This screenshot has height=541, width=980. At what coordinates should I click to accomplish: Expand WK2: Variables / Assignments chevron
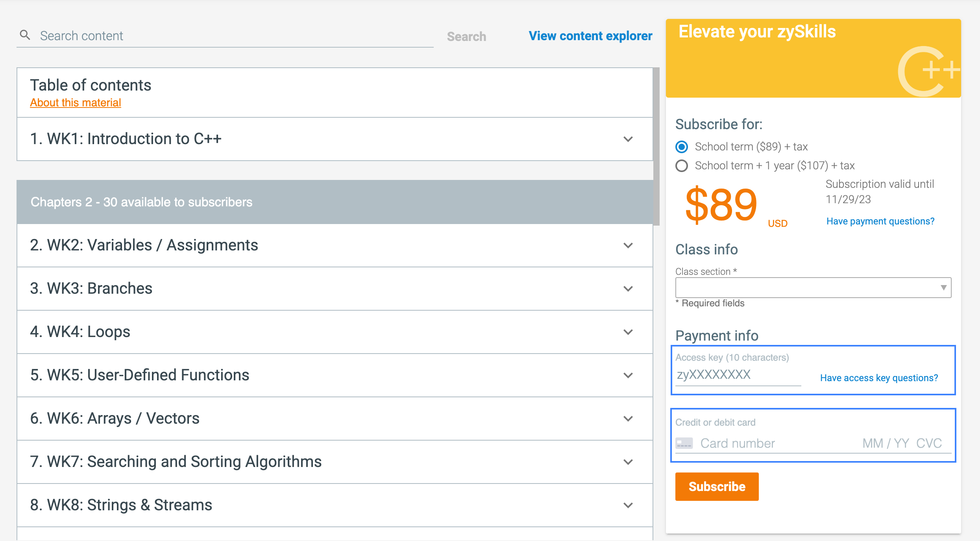[628, 245]
